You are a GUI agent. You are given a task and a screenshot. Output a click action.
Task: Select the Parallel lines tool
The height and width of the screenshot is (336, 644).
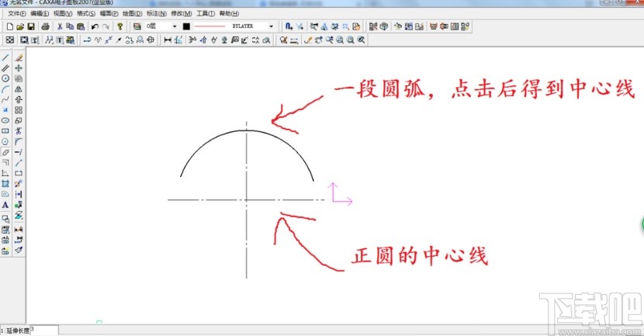[5, 68]
